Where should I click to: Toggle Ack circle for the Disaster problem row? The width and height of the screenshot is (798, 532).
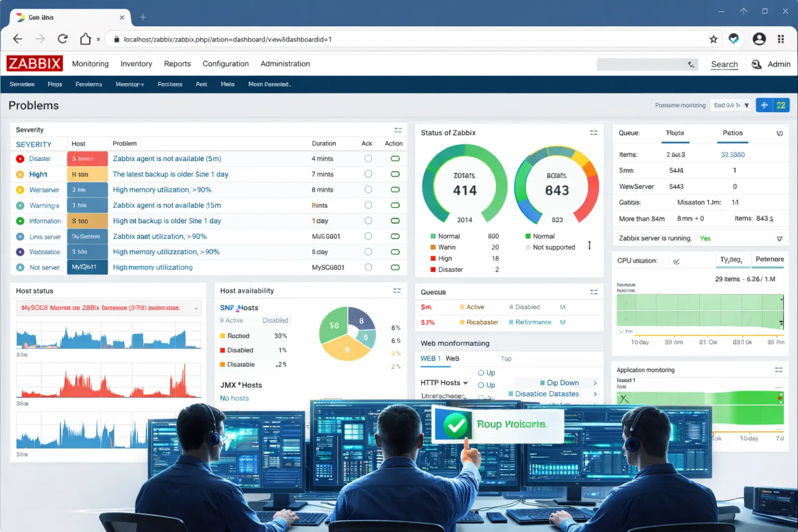(x=368, y=159)
